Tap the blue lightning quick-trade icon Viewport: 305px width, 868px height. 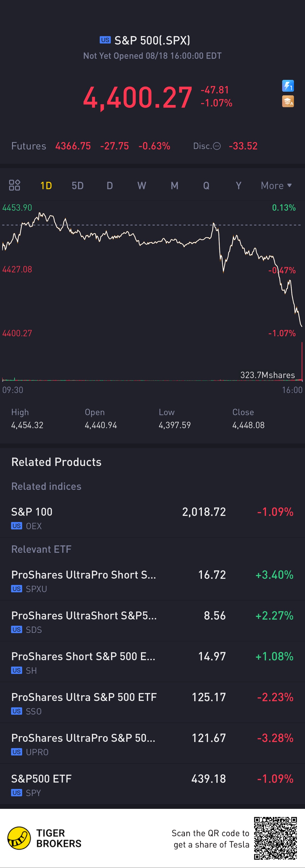pos(288,86)
